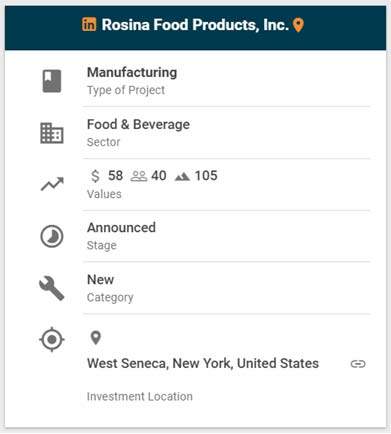Click the Category wrench icon
This screenshot has width=391, height=434.
[x=52, y=288]
